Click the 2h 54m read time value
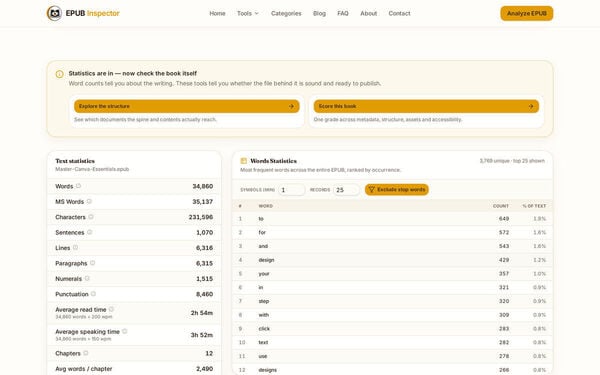The height and width of the screenshot is (375, 600). pos(202,313)
